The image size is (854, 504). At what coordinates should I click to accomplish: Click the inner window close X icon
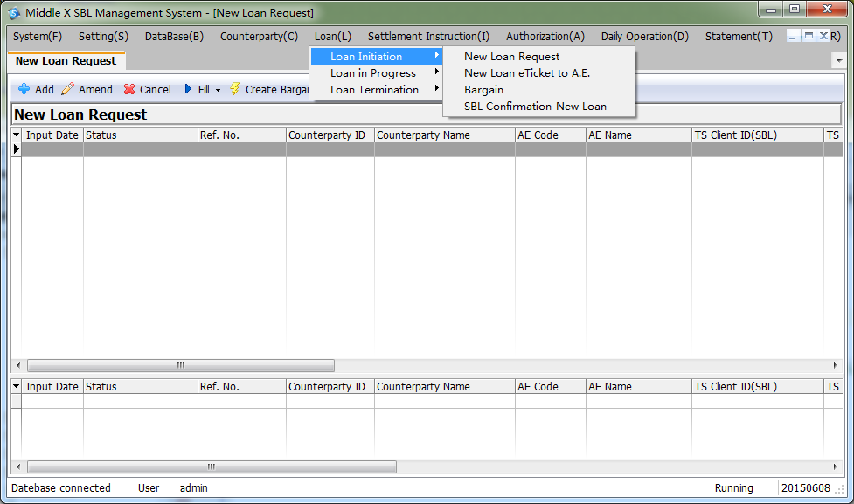click(823, 36)
